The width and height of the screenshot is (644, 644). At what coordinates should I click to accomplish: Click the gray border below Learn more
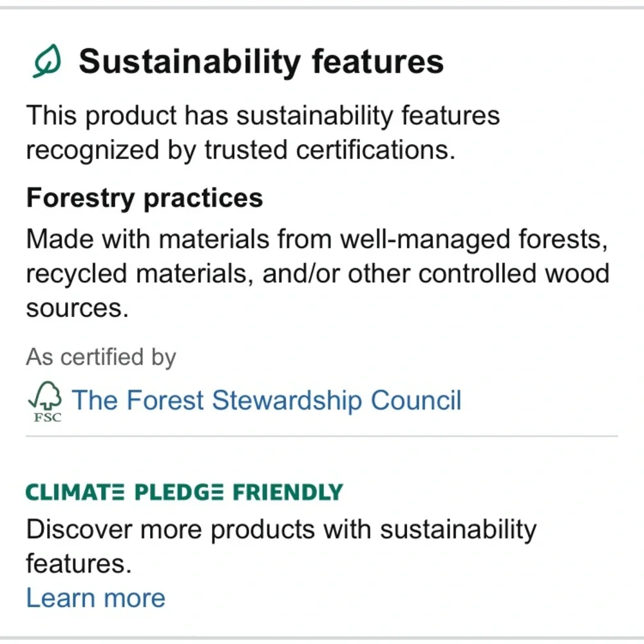tap(322, 639)
